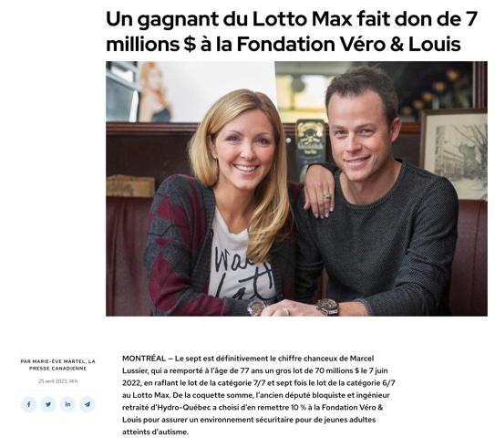Click author name Marie-Ève Martel
The width and height of the screenshot is (495, 448).
[x=57, y=361]
